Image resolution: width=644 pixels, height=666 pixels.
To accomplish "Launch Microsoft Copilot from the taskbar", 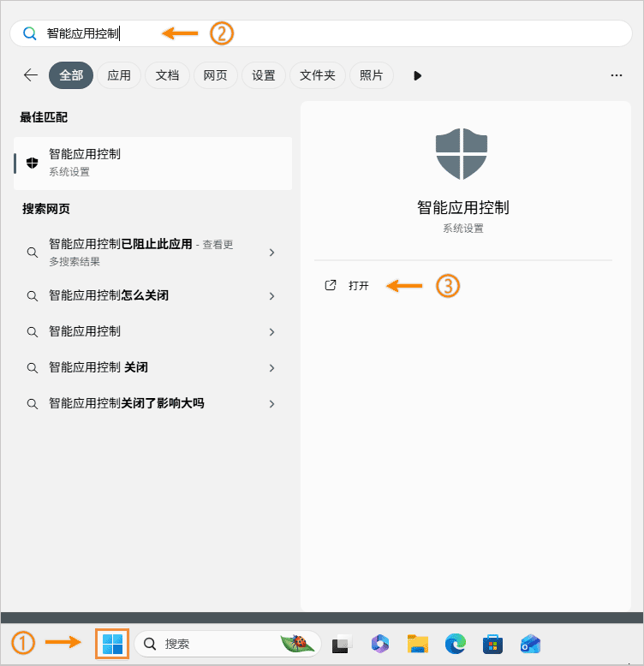I will point(380,645).
